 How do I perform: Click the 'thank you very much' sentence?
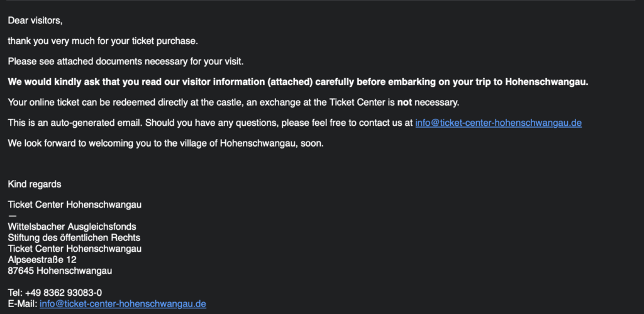coord(103,41)
